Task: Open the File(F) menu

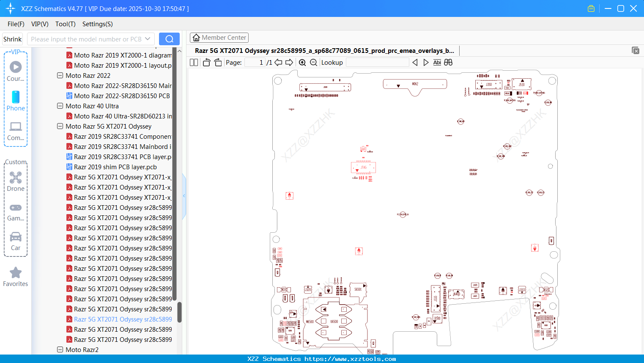Action: [16, 24]
